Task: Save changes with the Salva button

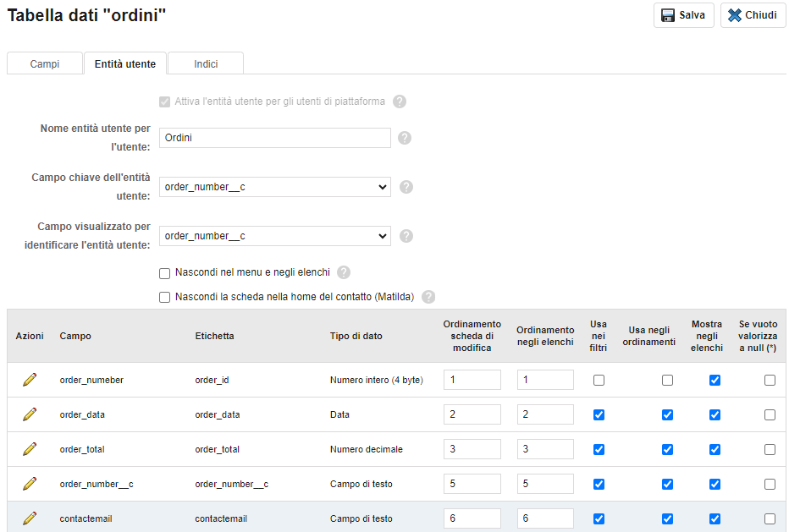Action: (x=683, y=15)
